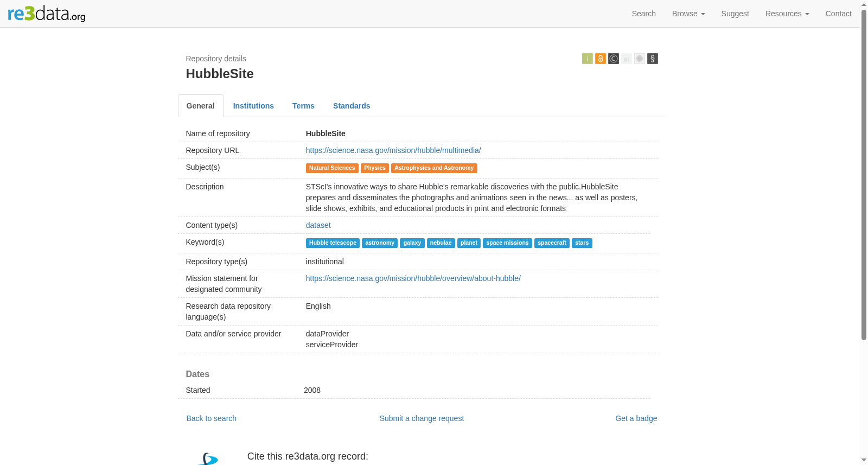Switch to the Standards tab

[352, 106]
